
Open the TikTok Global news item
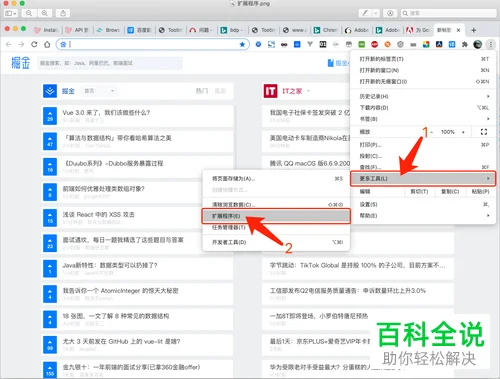(357, 265)
